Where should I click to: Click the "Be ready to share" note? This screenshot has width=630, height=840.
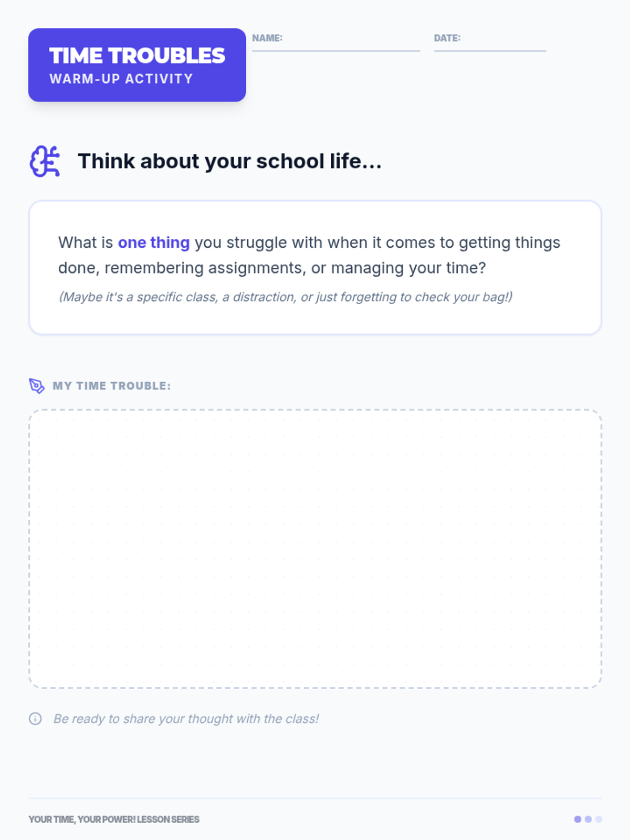[x=186, y=719]
